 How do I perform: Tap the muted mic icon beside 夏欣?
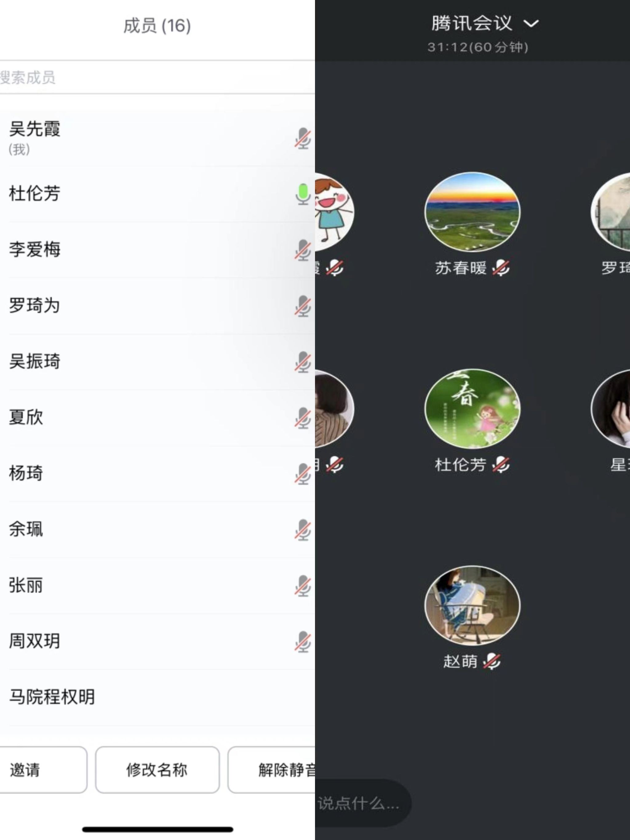pyautogui.click(x=303, y=418)
